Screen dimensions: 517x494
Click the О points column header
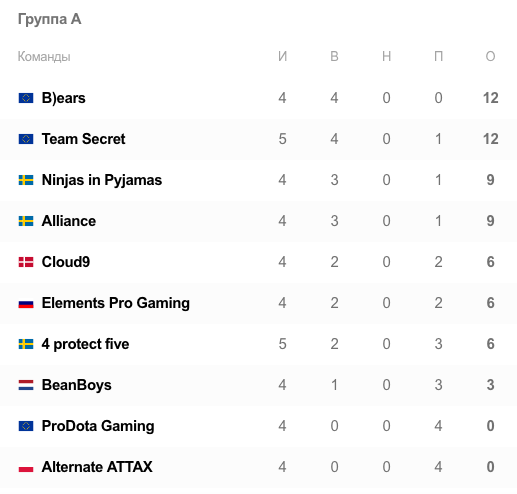coord(490,56)
